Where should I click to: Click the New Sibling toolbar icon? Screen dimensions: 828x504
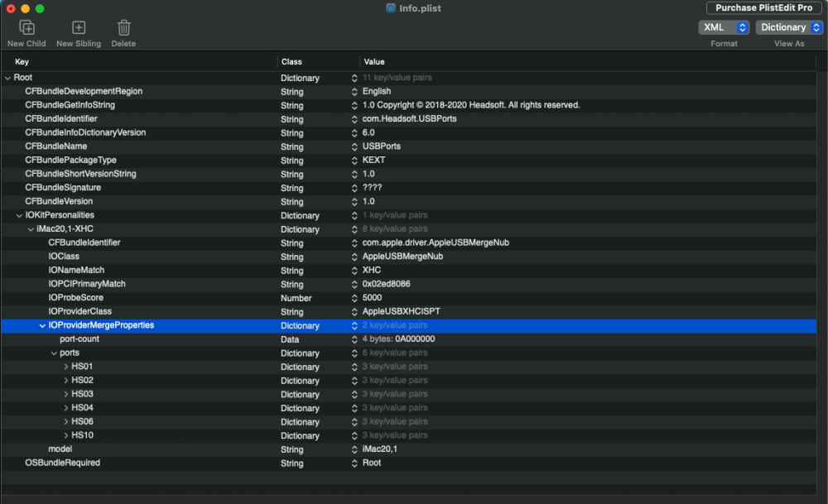79,27
